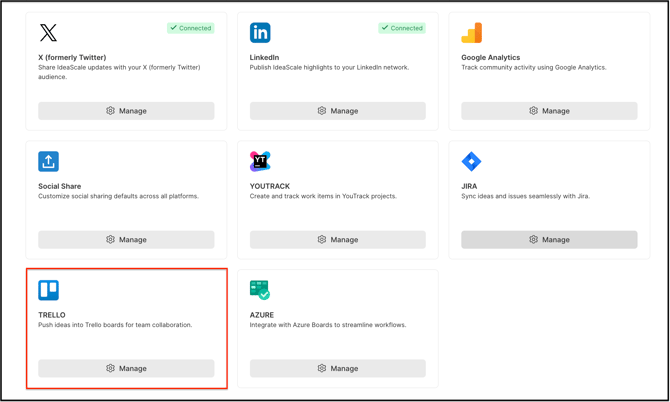This screenshot has height=402, width=670.
Task: Click the X (formerly Twitter) logo icon
Action: [48, 33]
